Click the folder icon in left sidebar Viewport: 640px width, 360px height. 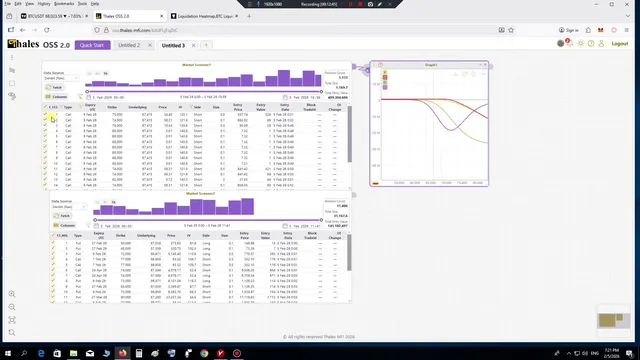pyautogui.click(x=12, y=70)
